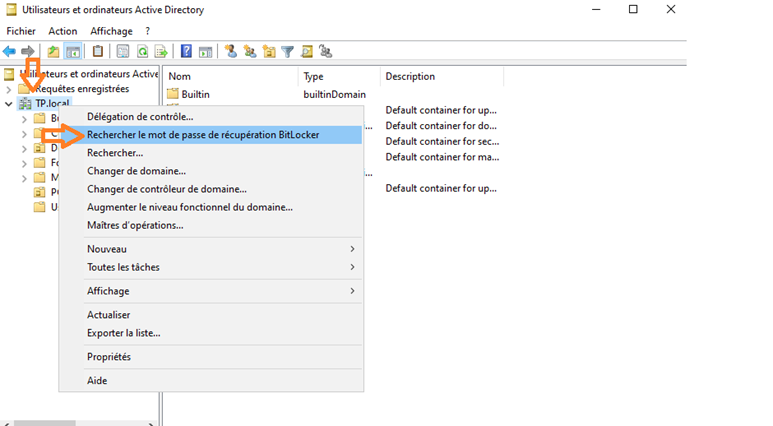Open the Fichier menu

tap(21, 31)
